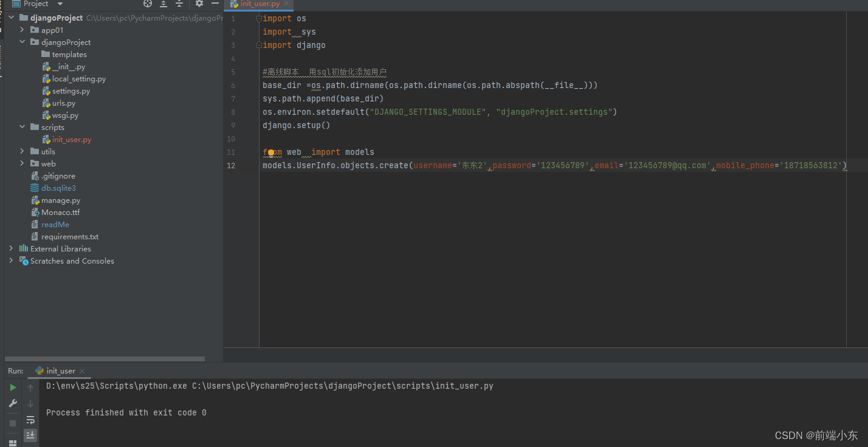Toggle soft-wrap in the Run console
Image resolution: width=868 pixels, height=447 pixels.
coord(30,420)
